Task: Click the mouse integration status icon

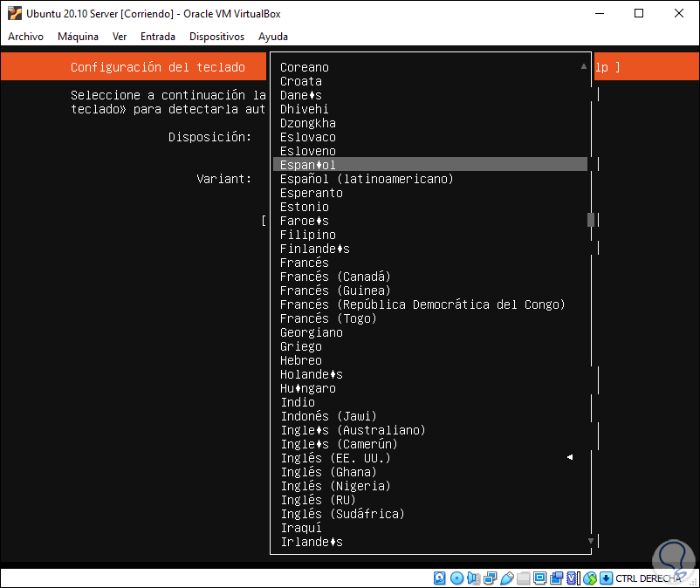Action: pos(590,578)
